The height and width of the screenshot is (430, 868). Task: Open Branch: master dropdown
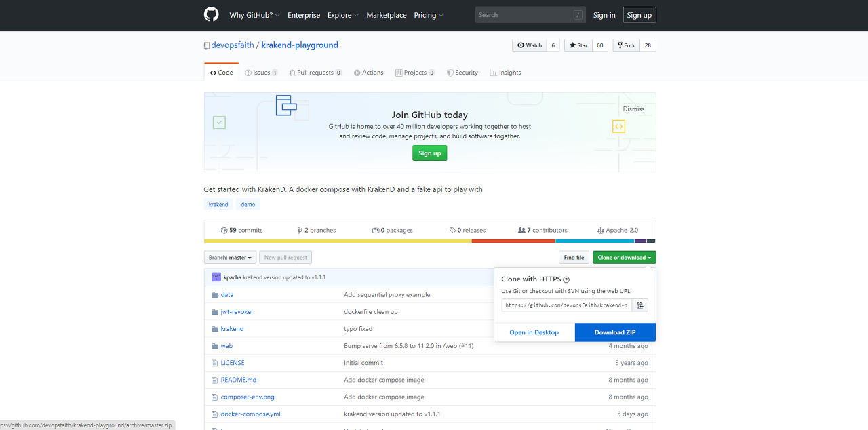click(230, 258)
